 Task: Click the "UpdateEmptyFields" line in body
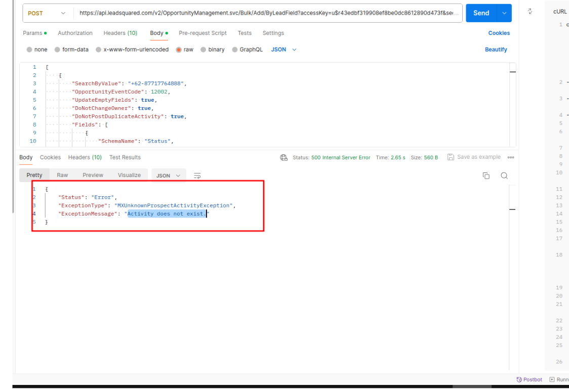115,100
